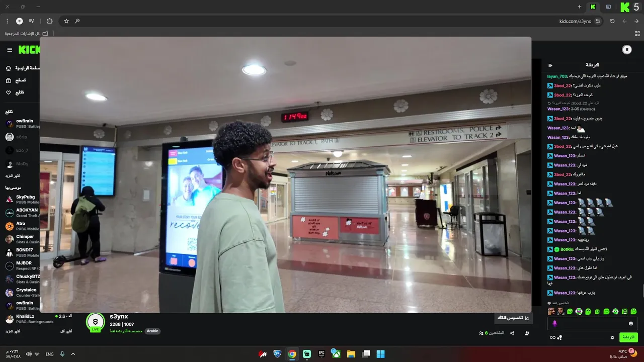Open the browser three-dot menu
The height and width of the screenshot is (362, 644).
click(7, 21)
